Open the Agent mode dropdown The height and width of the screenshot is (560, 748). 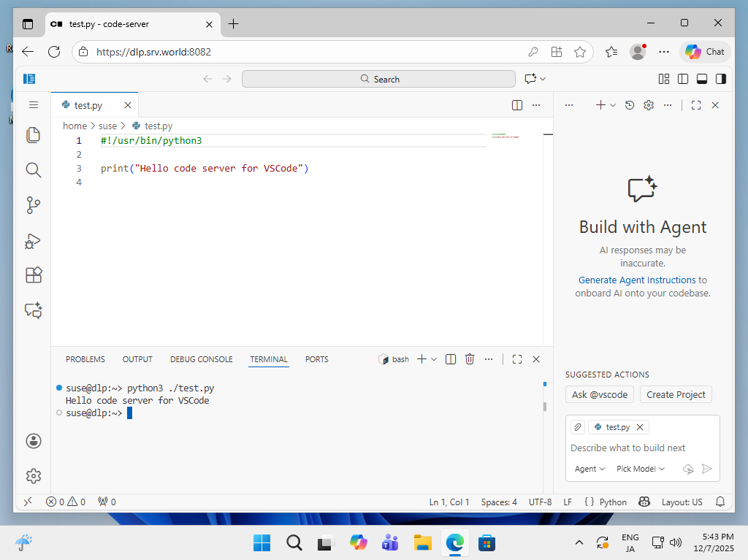589,469
